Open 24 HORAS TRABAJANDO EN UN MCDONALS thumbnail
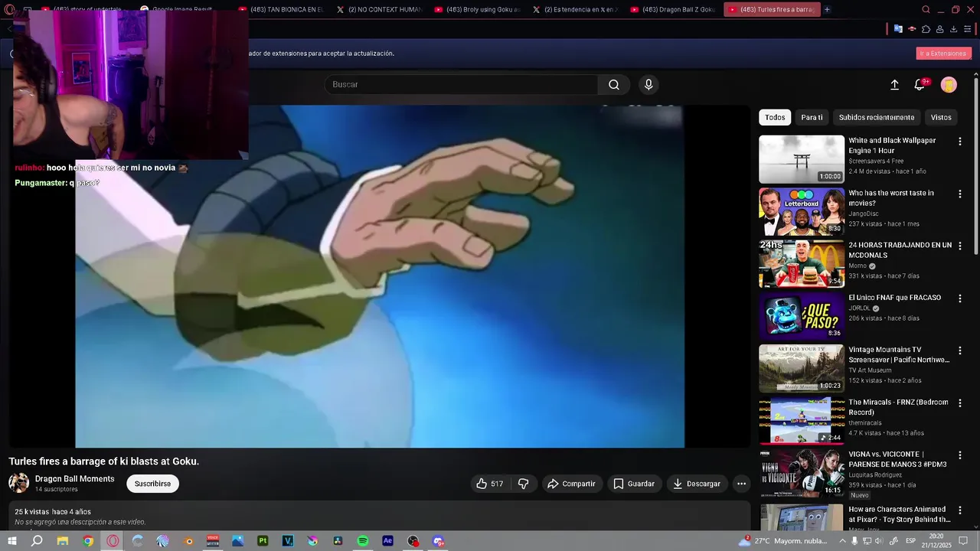This screenshot has width=980, height=551. [x=802, y=264]
